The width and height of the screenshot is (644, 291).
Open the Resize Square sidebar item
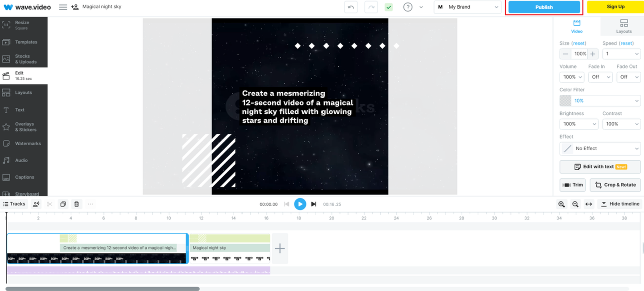coord(24,25)
